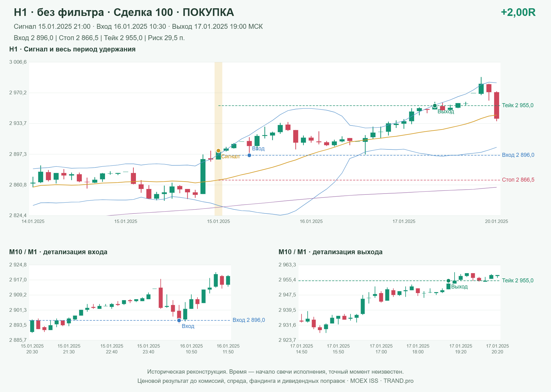Select the +2,00R result value

(518, 12)
